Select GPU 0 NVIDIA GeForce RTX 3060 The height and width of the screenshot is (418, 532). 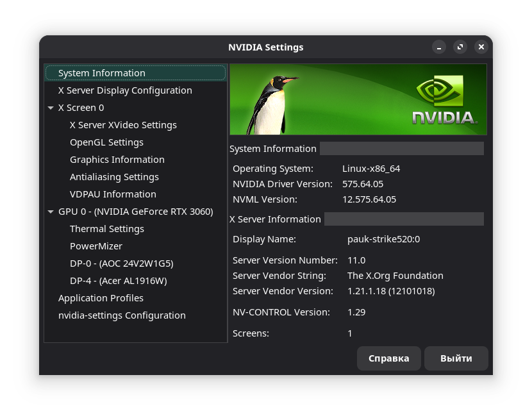(x=136, y=212)
